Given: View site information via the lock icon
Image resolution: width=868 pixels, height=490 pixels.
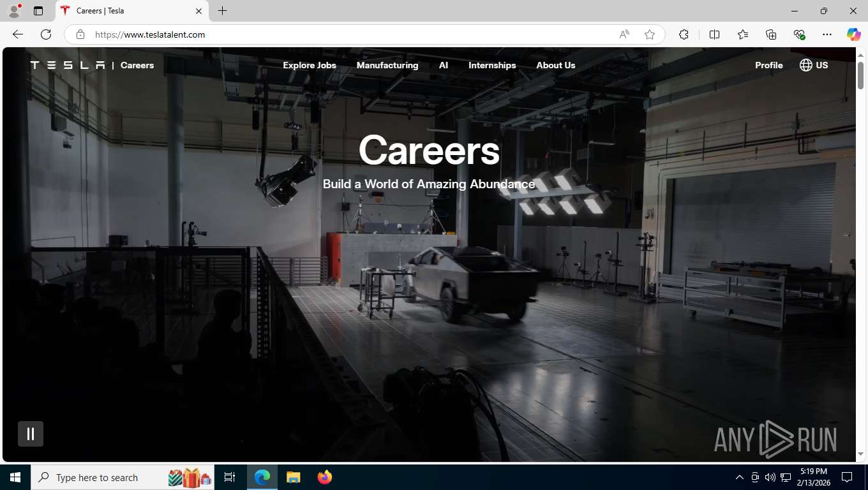Looking at the screenshot, I should click(x=80, y=34).
